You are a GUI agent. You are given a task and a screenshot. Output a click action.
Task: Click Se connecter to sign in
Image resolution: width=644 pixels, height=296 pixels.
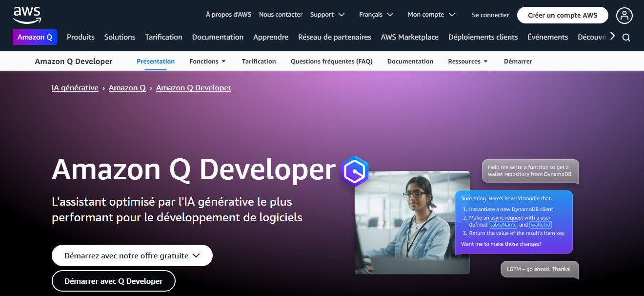490,15
